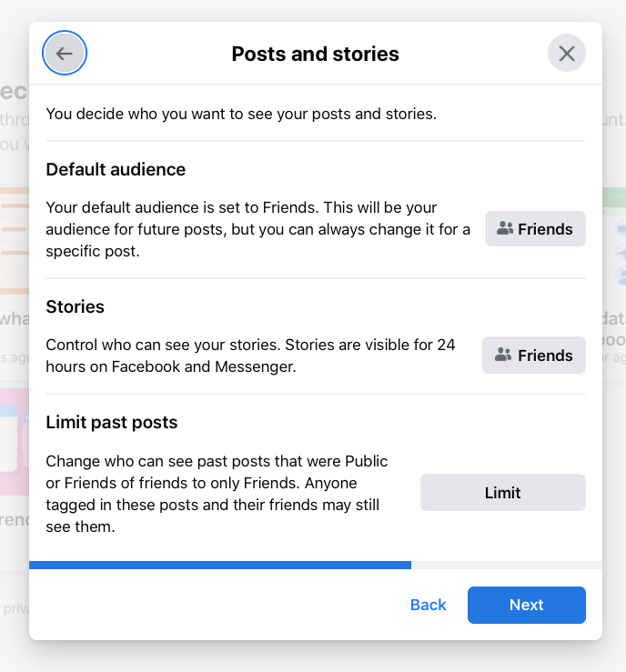The width and height of the screenshot is (626, 672).
Task: Click the back arrow icon in dialog header
Action: 64,54
